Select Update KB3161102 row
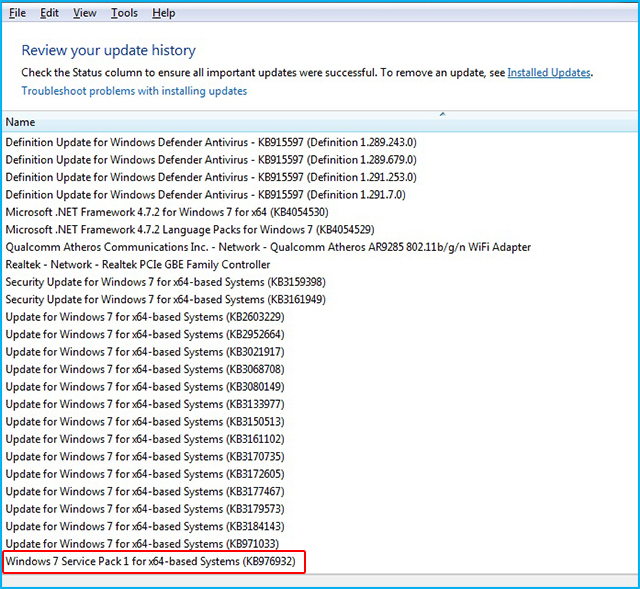The height and width of the screenshot is (589, 640). pyautogui.click(x=145, y=439)
